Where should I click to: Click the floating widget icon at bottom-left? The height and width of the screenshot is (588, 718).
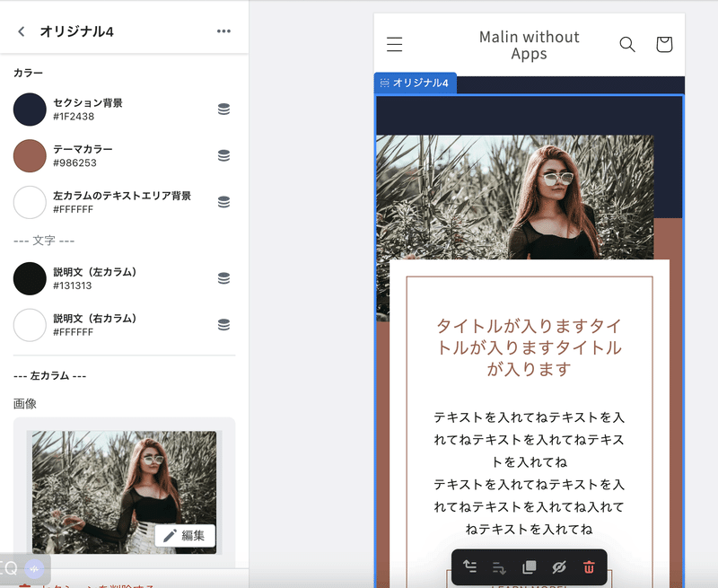pyautogui.click(x=34, y=569)
